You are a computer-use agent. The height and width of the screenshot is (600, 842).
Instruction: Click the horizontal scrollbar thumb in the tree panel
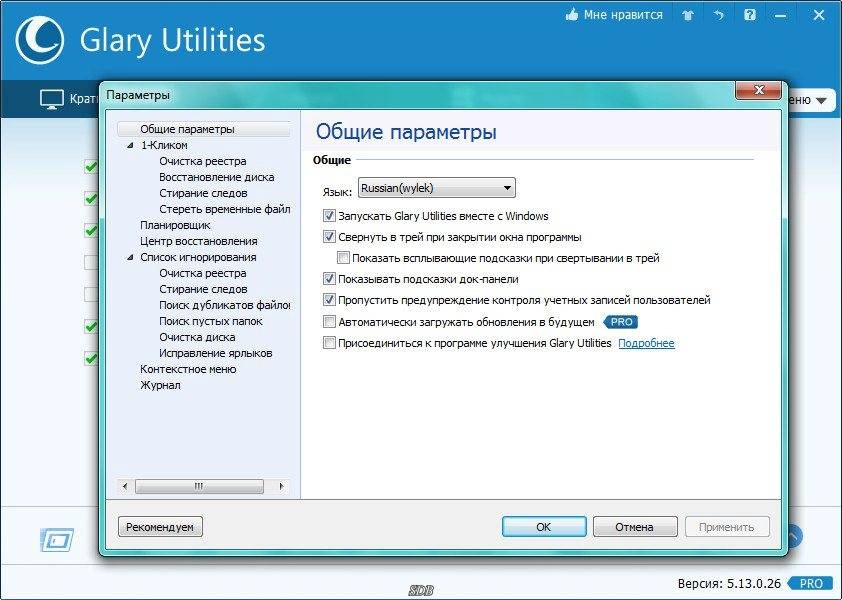point(199,487)
